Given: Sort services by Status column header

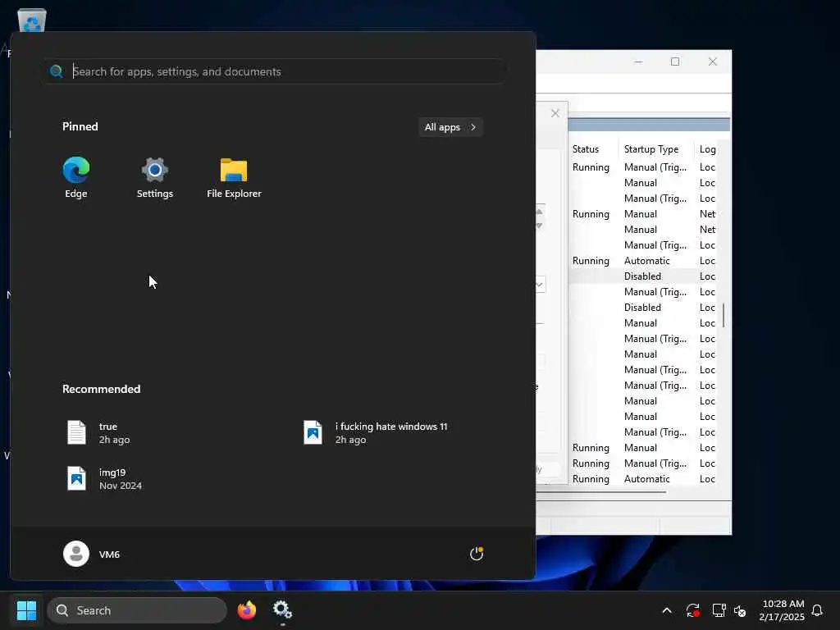Looking at the screenshot, I should click(594, 149).
